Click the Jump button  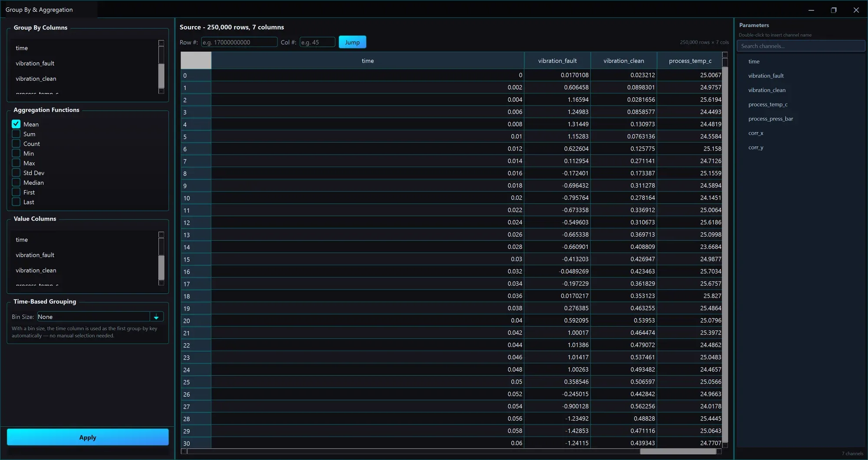click(x=352, y=42)
